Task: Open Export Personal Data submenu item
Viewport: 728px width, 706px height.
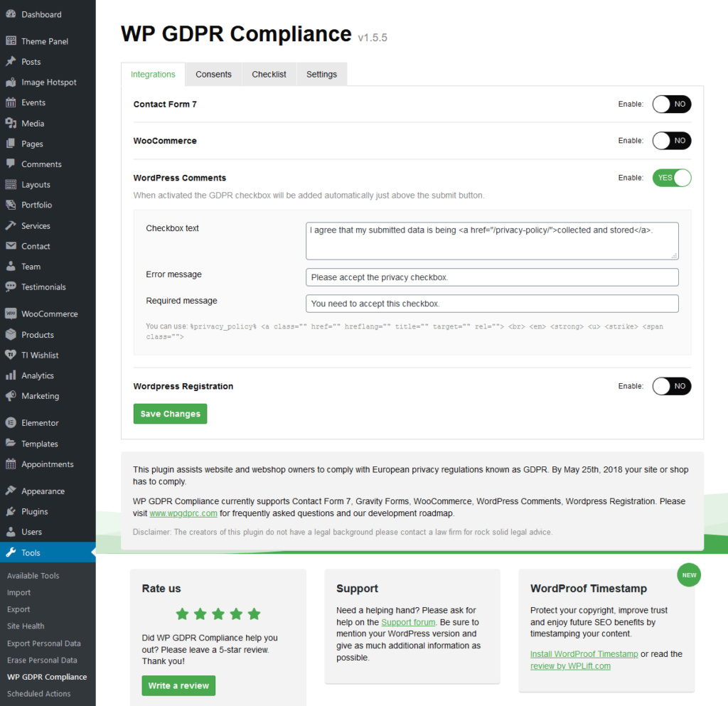Action: click(43, 643)
